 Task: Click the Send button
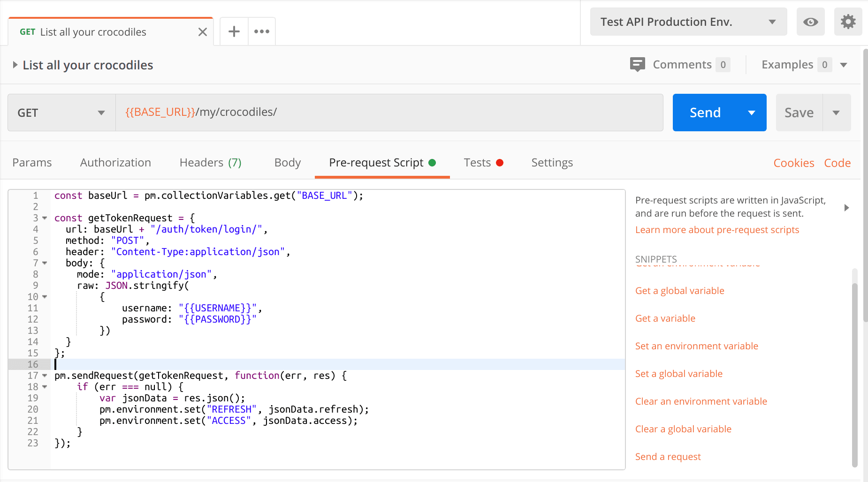click(705, 112)
